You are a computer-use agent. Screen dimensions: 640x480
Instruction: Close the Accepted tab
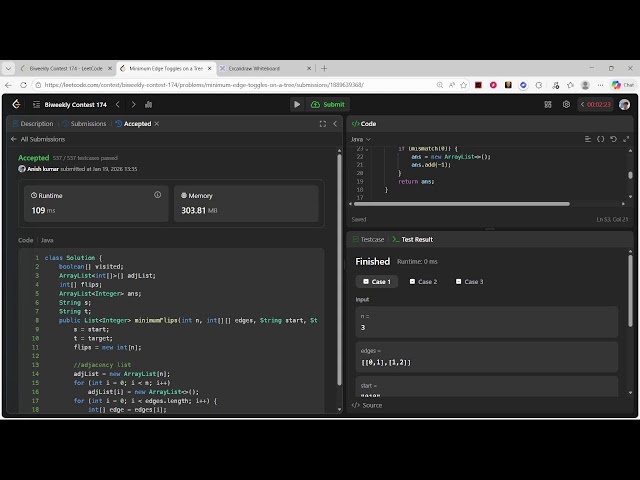[x=157, y=124]
